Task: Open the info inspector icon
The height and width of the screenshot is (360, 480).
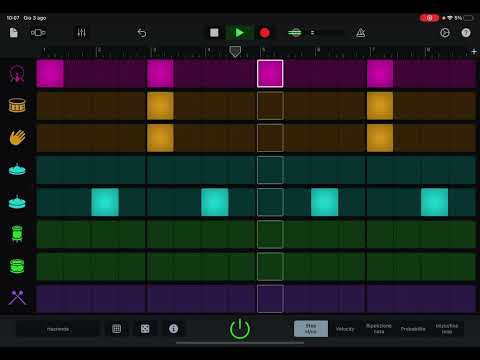Action: 173,329
